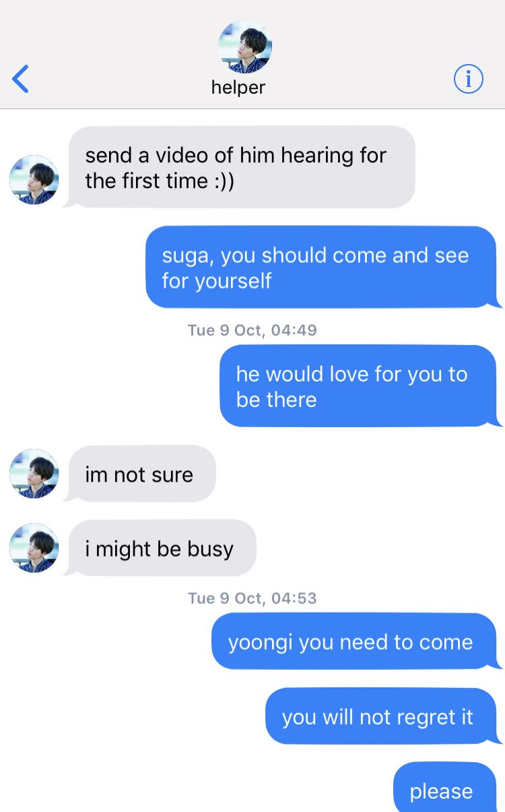Tap avatar next to hearing video message
The width and height of the screenshot is (505, 812).
34,180
